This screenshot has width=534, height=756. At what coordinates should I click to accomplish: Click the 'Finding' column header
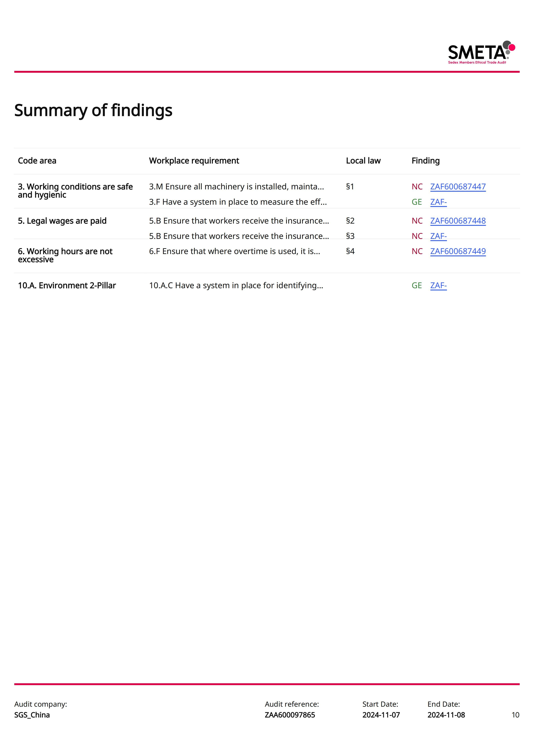(425, 161)
